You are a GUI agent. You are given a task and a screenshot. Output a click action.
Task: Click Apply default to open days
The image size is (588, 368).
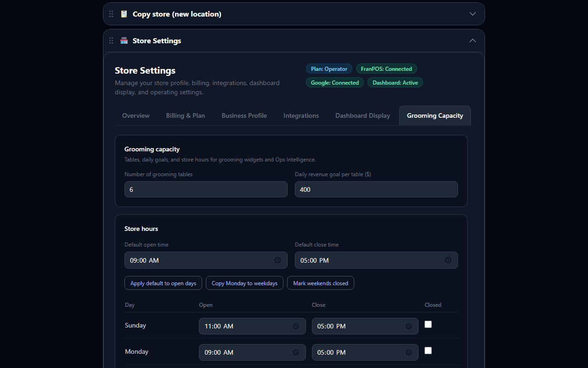(163, 283)
